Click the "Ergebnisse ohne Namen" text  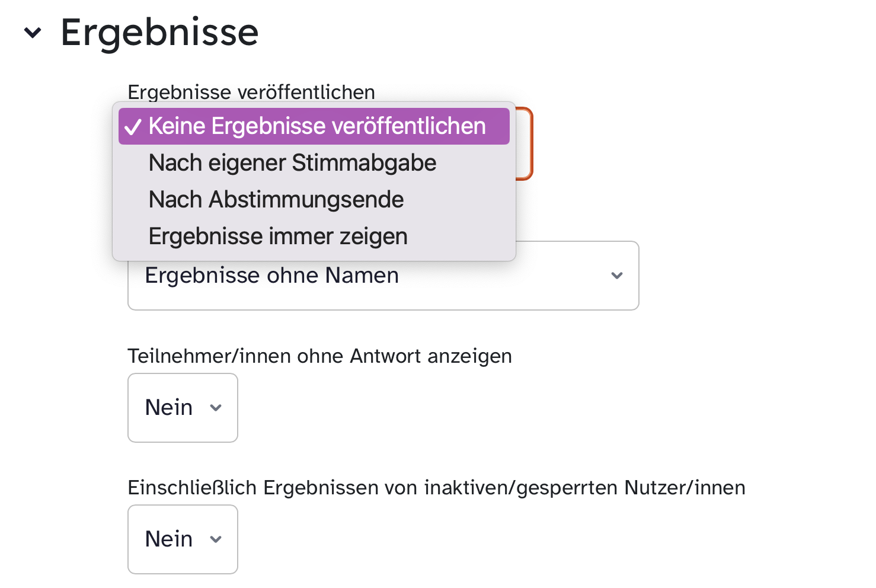pyautogui.click(x=271, y=276)
